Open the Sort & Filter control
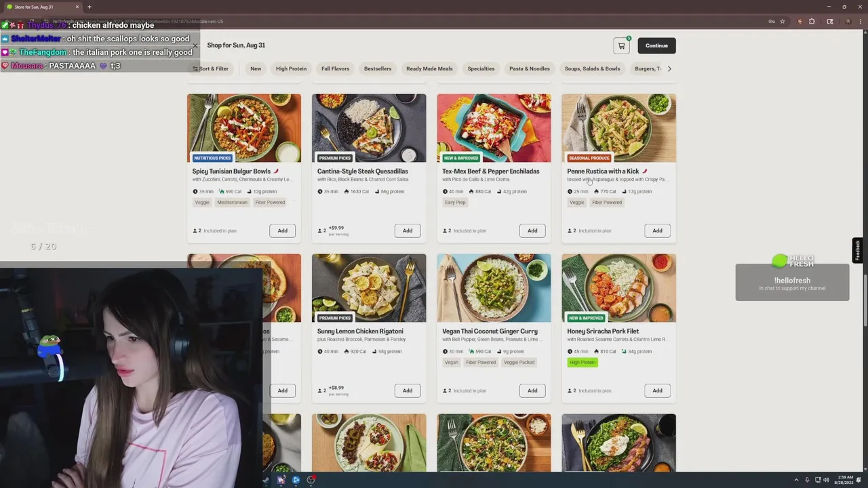Screen dimensions: 868x488 211,68
